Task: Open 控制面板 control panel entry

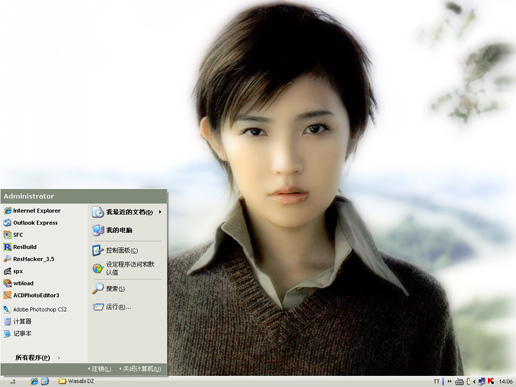Action: pyautogui.click(x=115, y=250)
